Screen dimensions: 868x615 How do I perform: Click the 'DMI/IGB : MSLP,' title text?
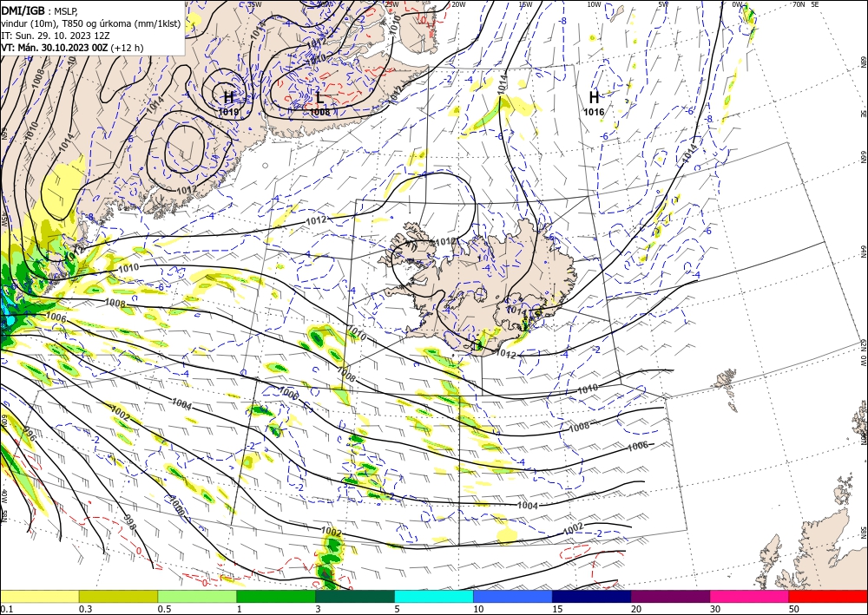click(x=40, y=10)
